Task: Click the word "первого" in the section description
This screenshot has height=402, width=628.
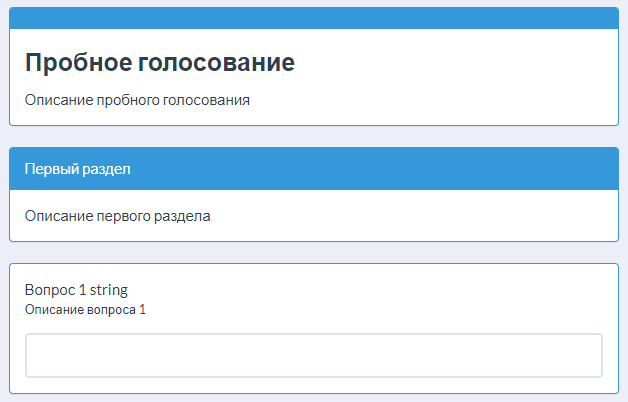Action: (124, 216)
